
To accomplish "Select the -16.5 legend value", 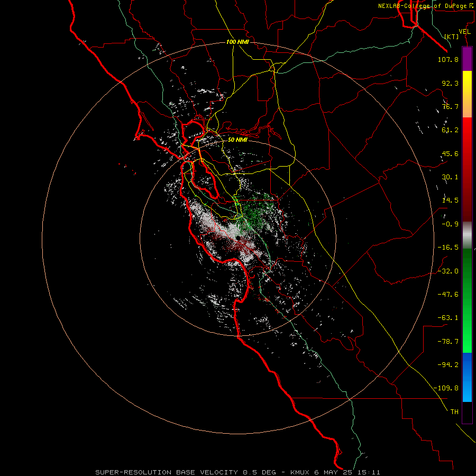I will (448, 248).
